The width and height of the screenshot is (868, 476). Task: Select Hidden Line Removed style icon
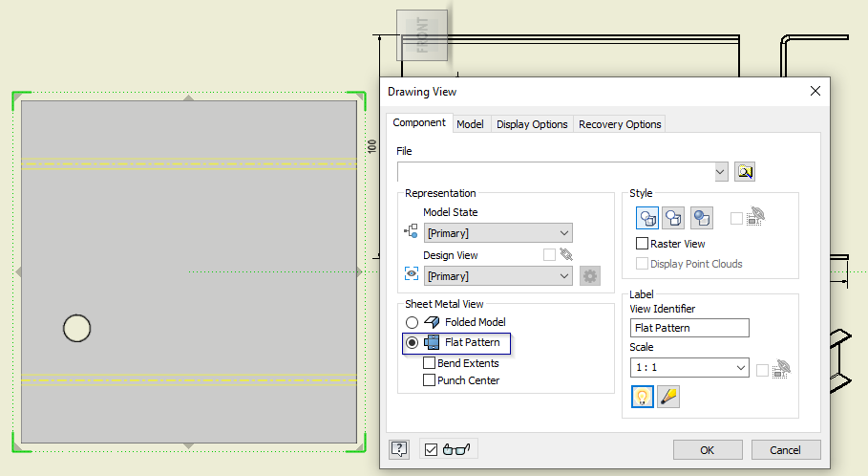click(x=674, y=218)
